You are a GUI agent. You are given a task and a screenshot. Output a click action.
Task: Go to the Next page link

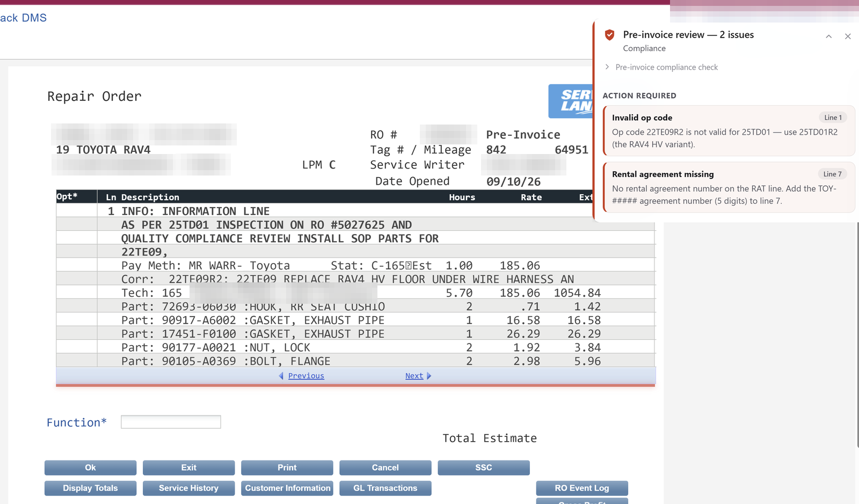pyautogui.click(x=414, y=376)
